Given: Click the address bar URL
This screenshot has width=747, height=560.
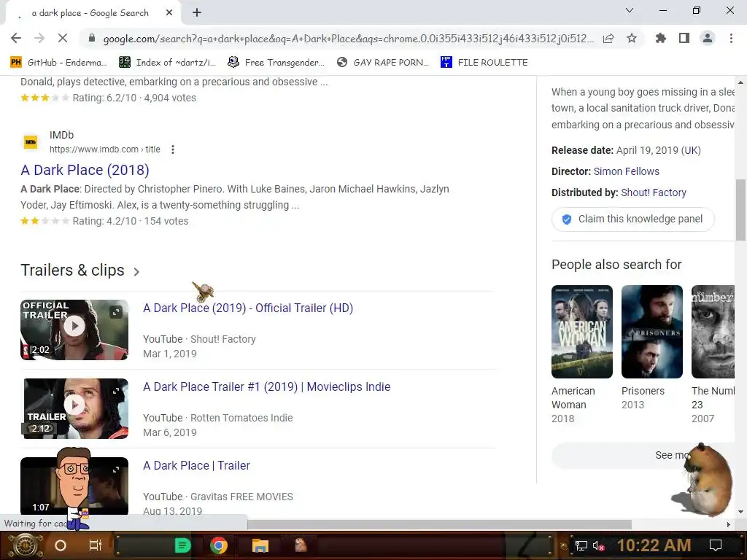Looking at the screenshot, I should click(348, 39).
